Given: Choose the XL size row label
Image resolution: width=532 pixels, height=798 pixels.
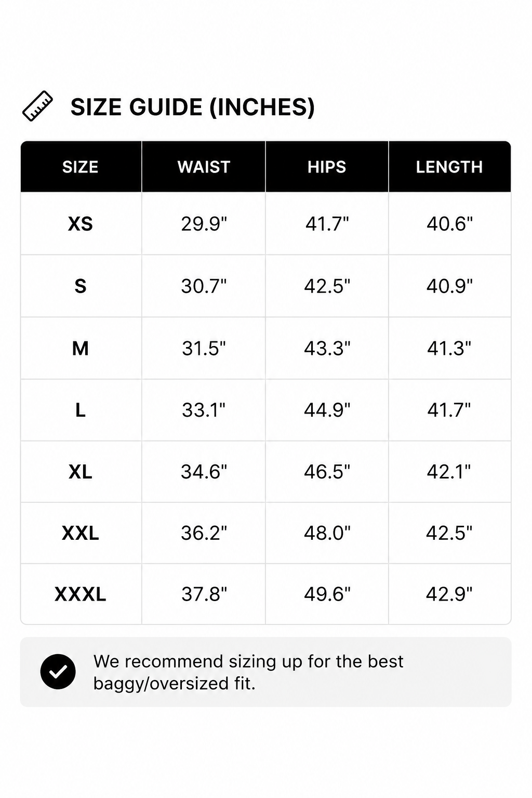Looking at the screenshot, I should click(x=81, y=472).
